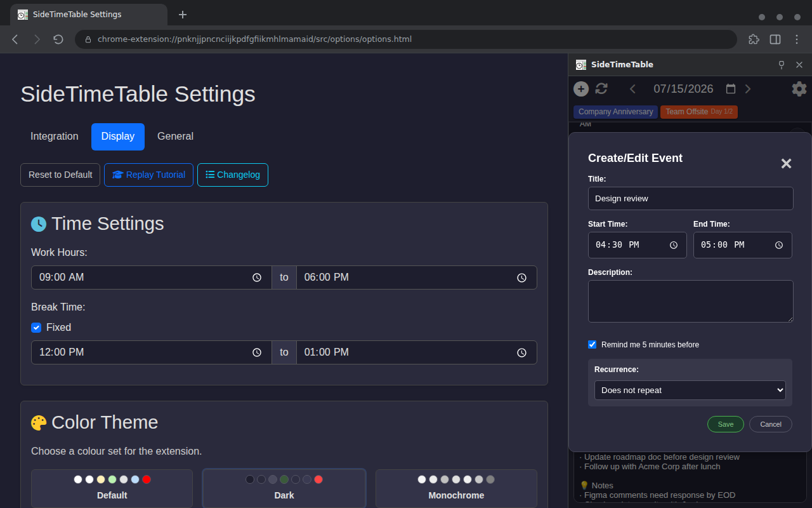The image size is (812, 508).
Task: Click the browser Extensions puzzle icon
Action: (754, 39)
